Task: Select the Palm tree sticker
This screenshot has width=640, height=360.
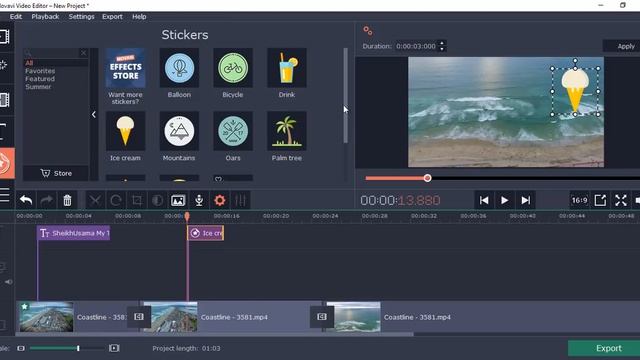Action: [x=287, y=131]
